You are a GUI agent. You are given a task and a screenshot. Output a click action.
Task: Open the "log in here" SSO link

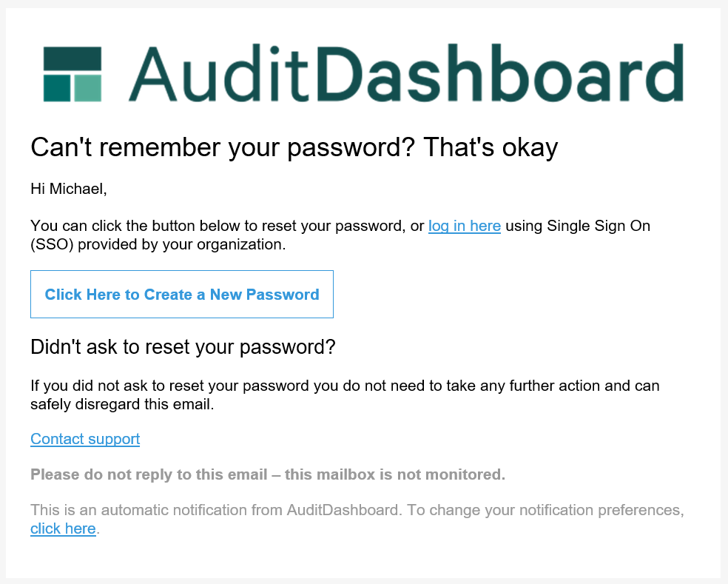coord(465,226)
